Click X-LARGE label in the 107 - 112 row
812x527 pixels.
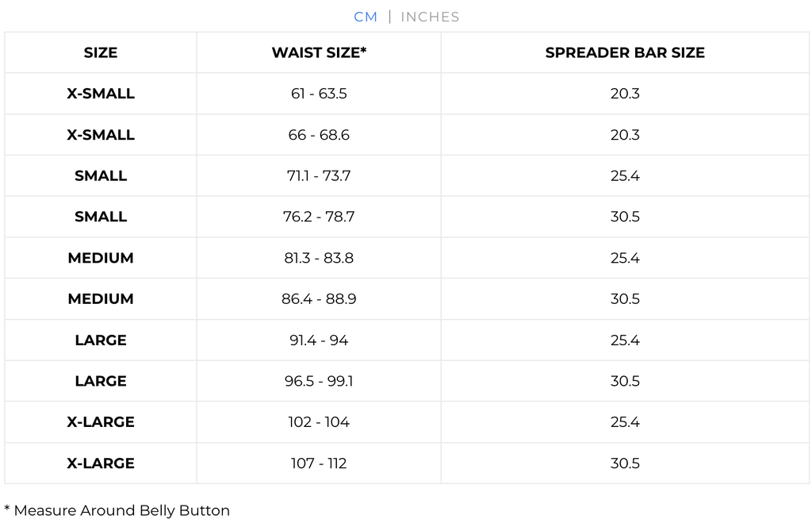101,464
